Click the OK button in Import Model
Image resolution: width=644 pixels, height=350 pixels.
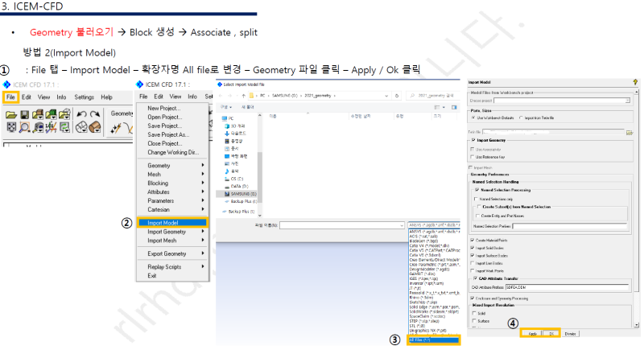pyautogui.click(x=551, y=334)
